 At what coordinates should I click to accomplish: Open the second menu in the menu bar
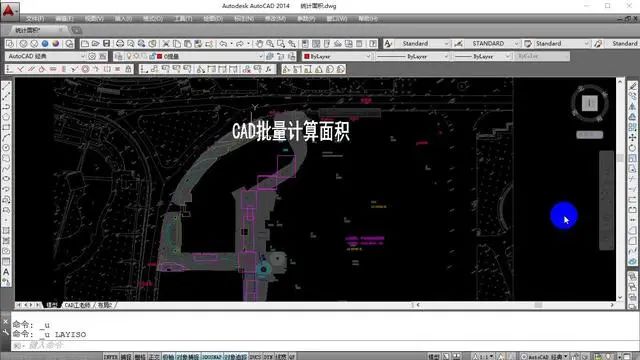point(64,19)
